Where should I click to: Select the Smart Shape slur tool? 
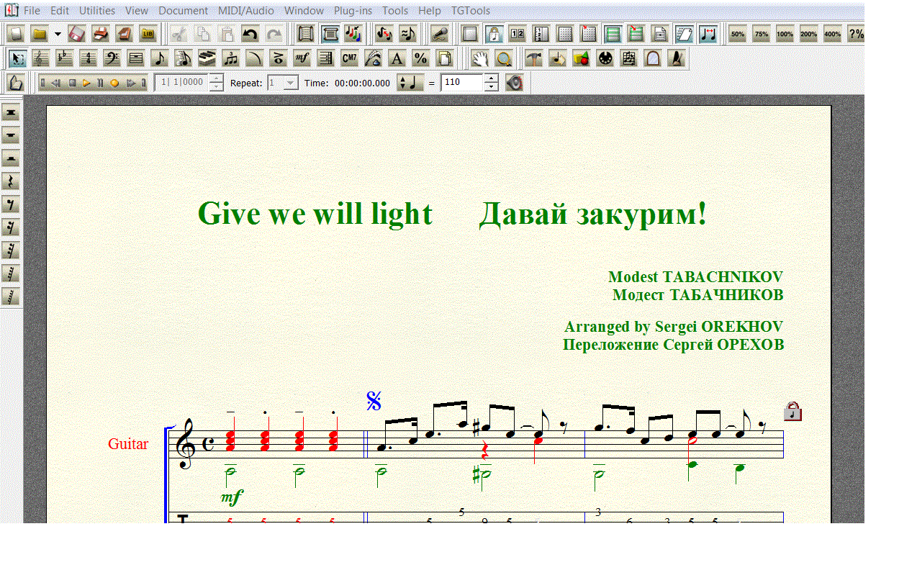click(254, 58)
